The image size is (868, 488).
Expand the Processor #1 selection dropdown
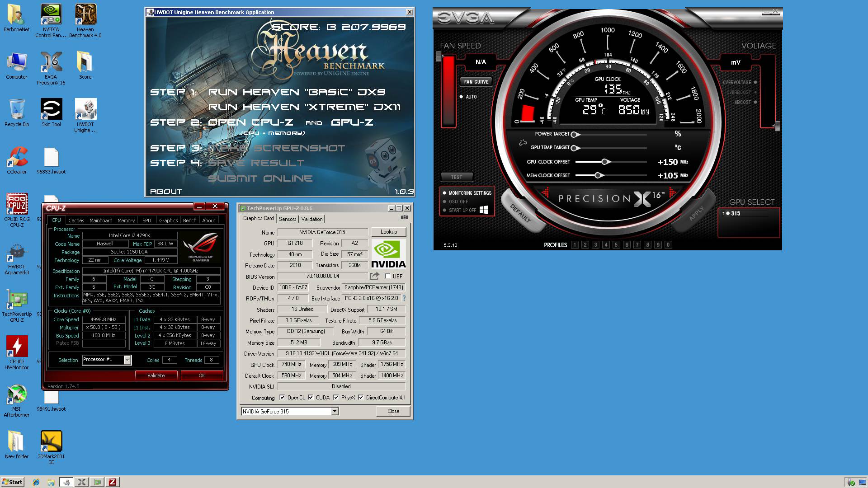click(127, 360)
